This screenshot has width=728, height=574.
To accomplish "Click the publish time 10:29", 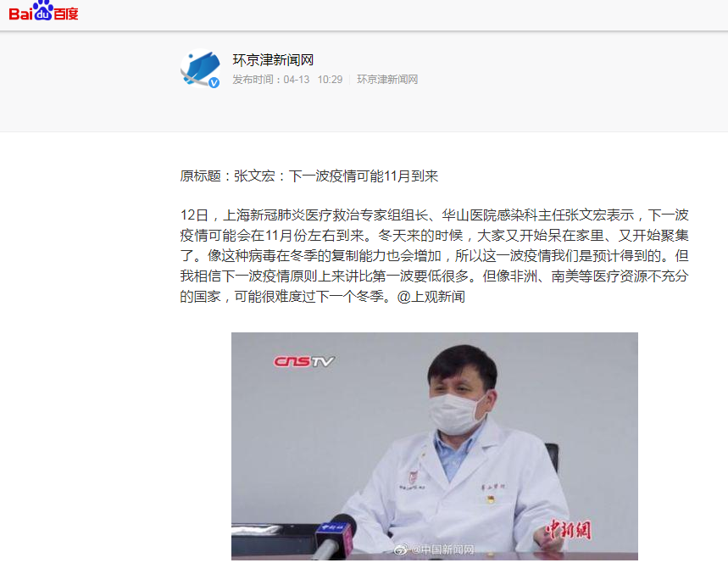I will [330, 80].
